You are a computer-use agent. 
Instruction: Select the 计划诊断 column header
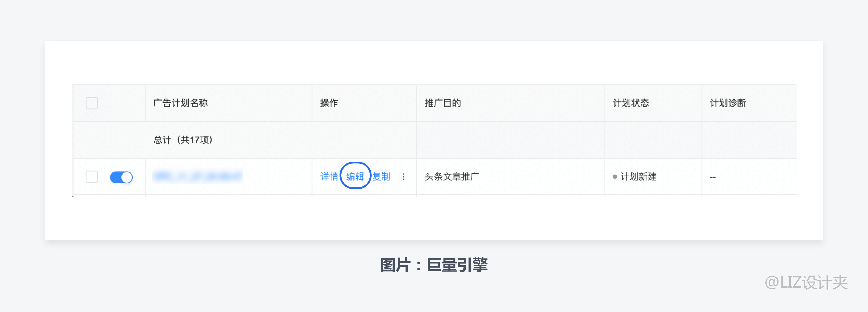pos(728,103)
